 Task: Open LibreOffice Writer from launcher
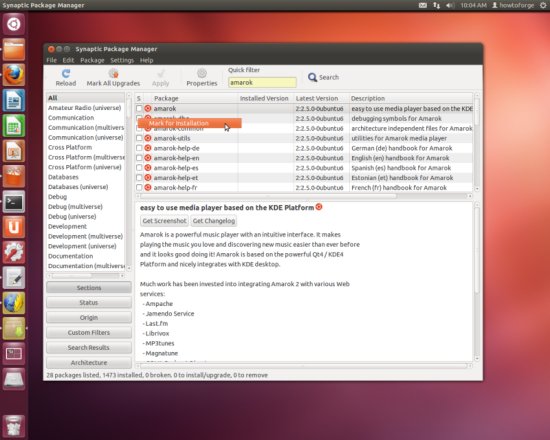14,100
